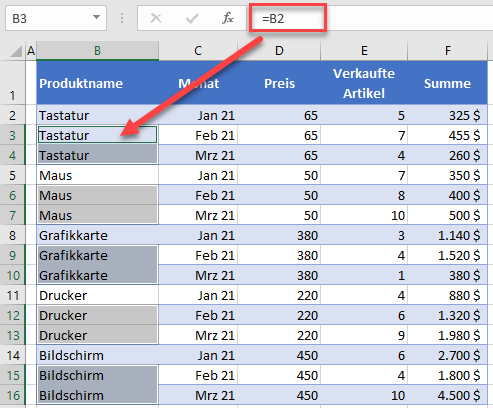Click the Verkaufte Artikel header cell
Viewport: 493px width, 408px height.
(364, 83)
